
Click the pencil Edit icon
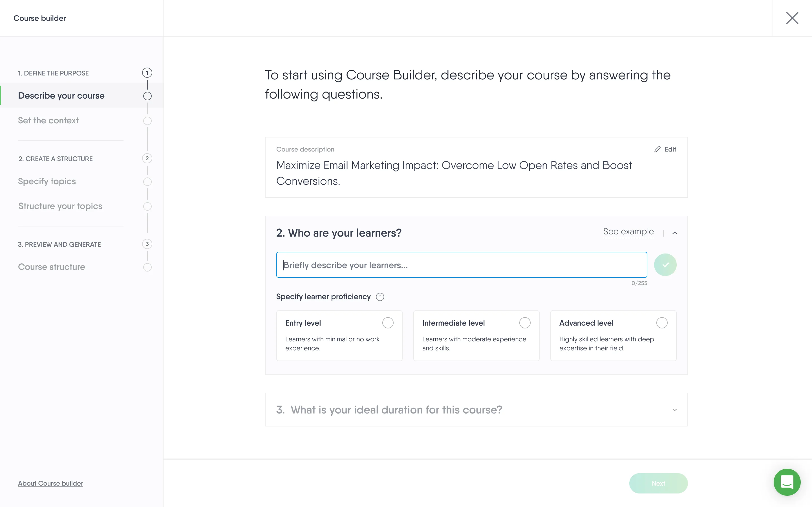(657, 149)
